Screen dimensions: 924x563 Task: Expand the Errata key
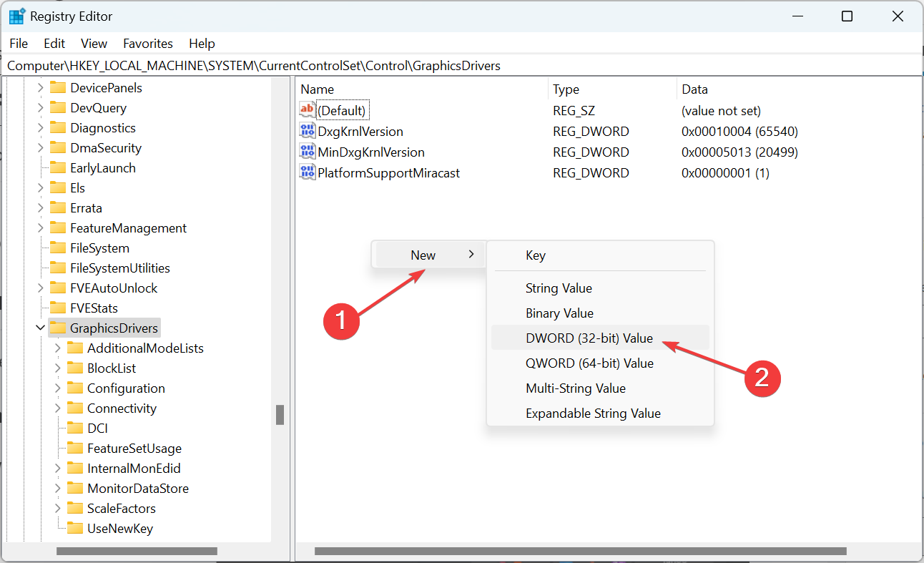point(41,207)
